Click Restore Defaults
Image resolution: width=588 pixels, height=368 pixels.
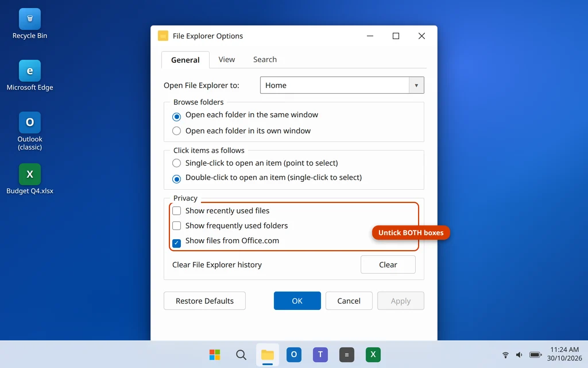pyautogui.click(x=204, y=301)
